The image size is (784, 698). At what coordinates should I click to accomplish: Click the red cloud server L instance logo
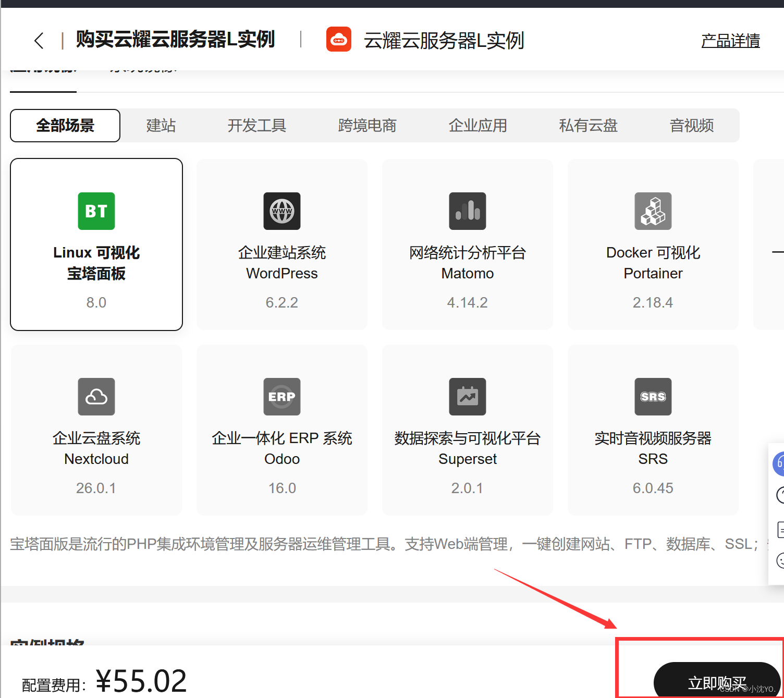point(339,40)
